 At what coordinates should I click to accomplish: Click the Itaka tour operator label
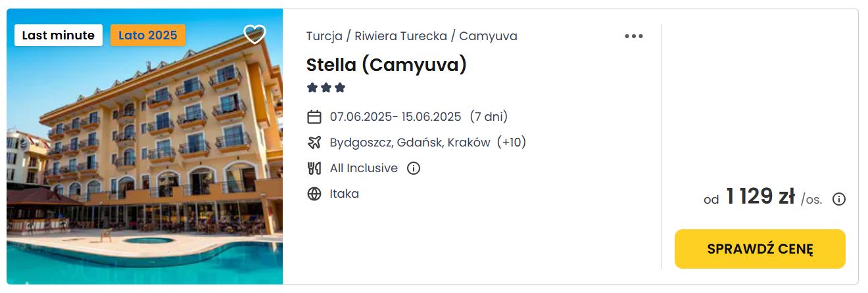pyautogui.click(x=345, y=194)
